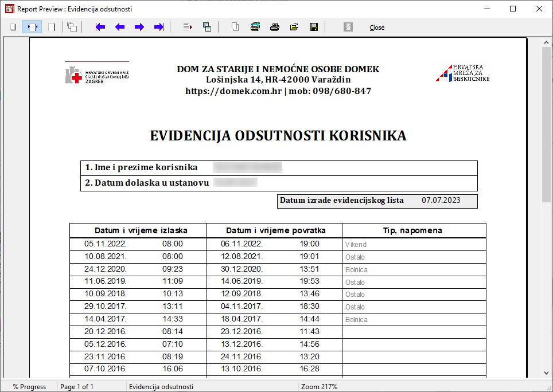The image size is (553, 392).
Task: Go to next page arrow
Action: pos(139,27)
